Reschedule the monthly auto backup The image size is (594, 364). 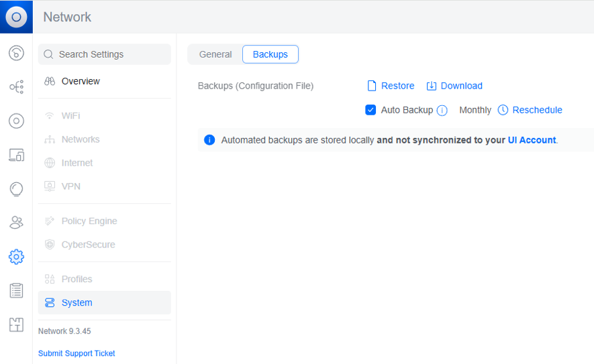click(530, 110)
